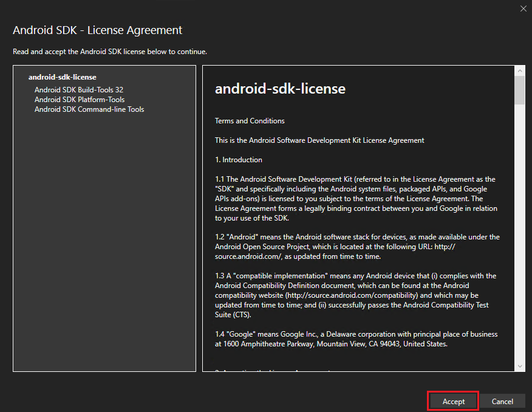Click the Accept button
Viewport: 532px width, 412px height.
(453, 401)
